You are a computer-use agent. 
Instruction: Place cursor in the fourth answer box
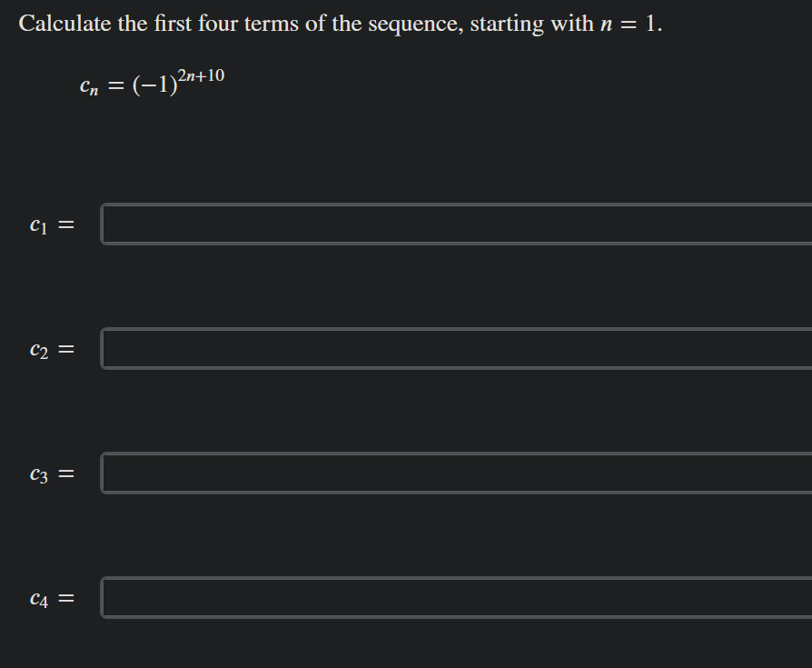click(454, 597)
